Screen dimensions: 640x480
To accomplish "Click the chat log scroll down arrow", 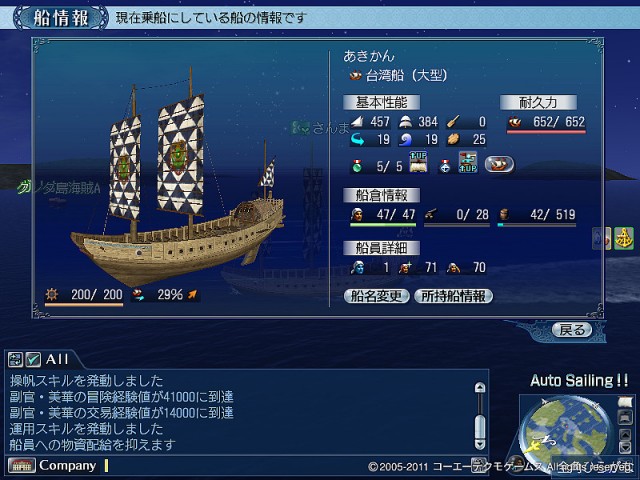I will [x=480, y=444].
